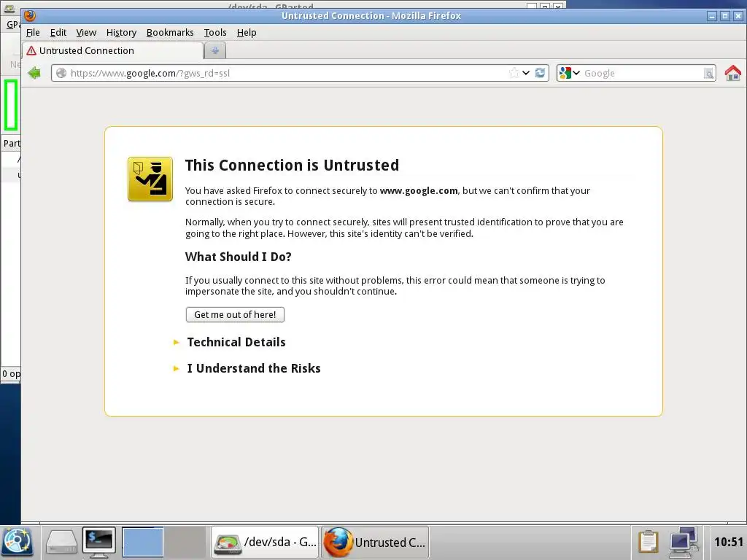Click the search magnifier icon in search box
The image size is (747, 560).
709,74
